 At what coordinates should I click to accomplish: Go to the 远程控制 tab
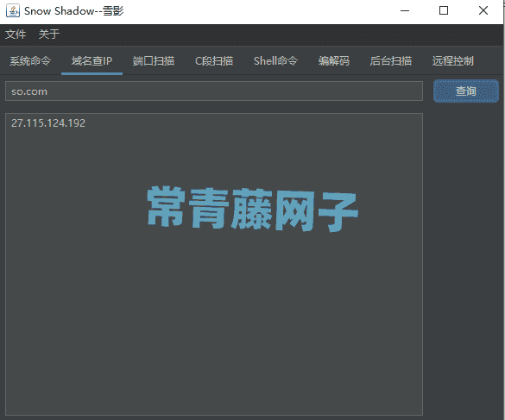tap(453, 61)
